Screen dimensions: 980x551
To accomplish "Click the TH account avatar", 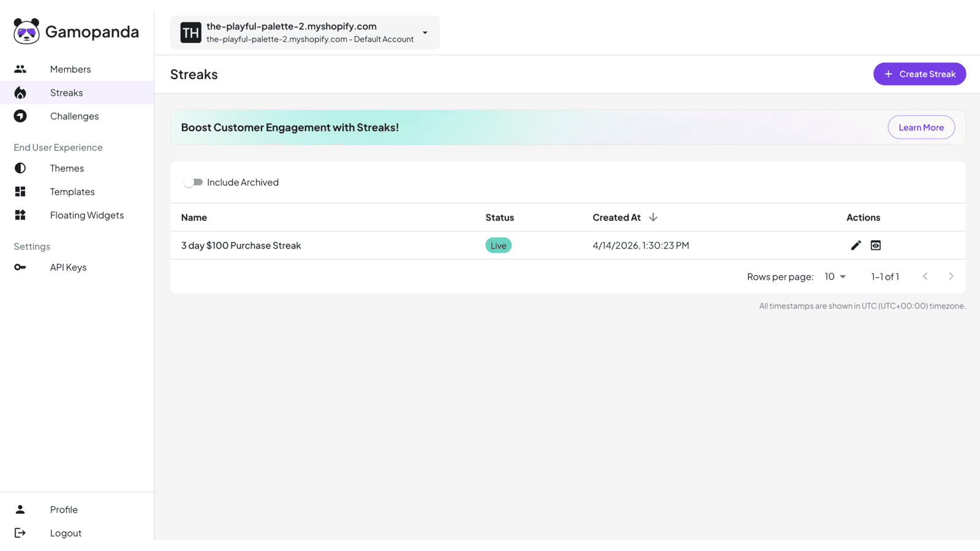I will [x=190, y=32].
